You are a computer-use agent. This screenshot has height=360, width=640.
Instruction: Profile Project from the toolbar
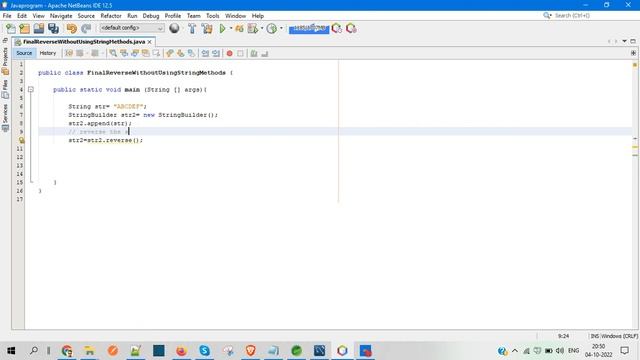point(272,28)
